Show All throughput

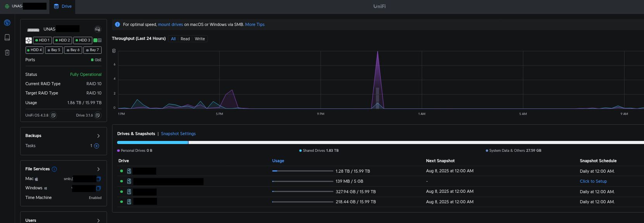coord(173,39)
